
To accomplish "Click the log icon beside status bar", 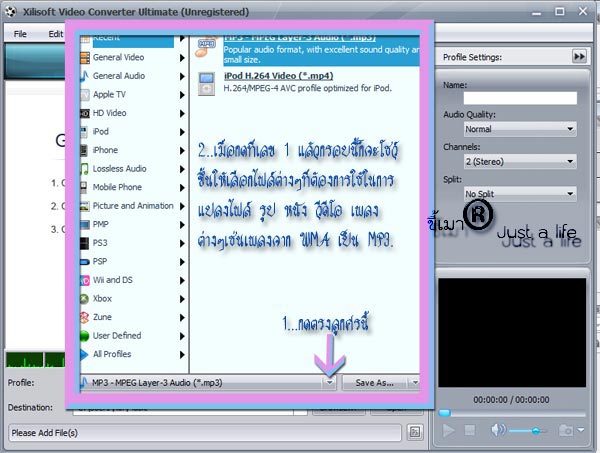I will (x=415, y=433).
